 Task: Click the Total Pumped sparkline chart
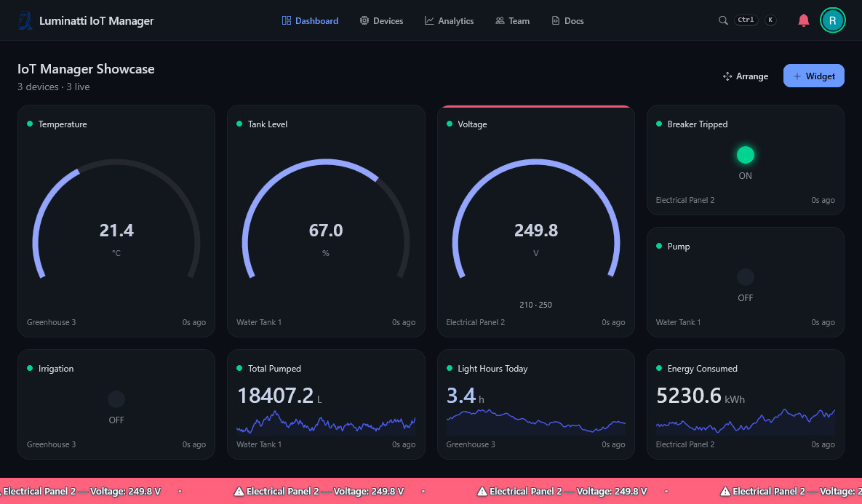[326, 423]
